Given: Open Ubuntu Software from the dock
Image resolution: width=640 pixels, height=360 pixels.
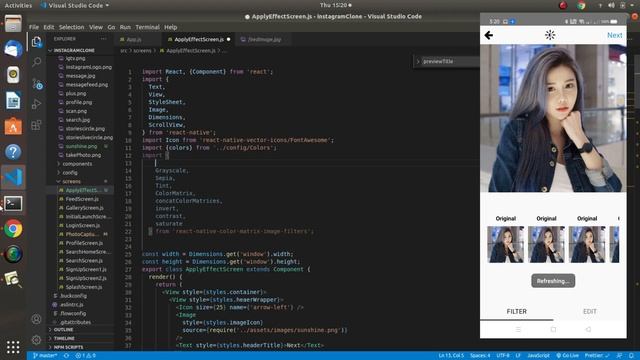Looking at the screenshot, I should point(13,126).
